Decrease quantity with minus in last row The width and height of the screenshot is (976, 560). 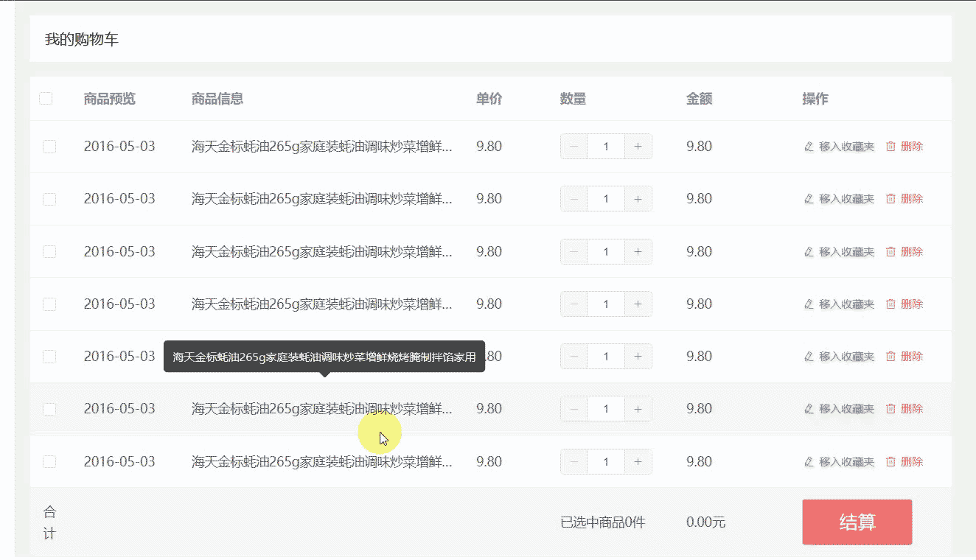[x=574, y=461]
